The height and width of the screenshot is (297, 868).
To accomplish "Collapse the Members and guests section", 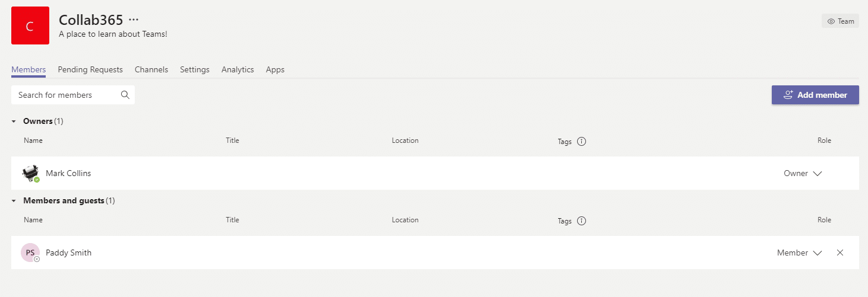I will 14,201.
